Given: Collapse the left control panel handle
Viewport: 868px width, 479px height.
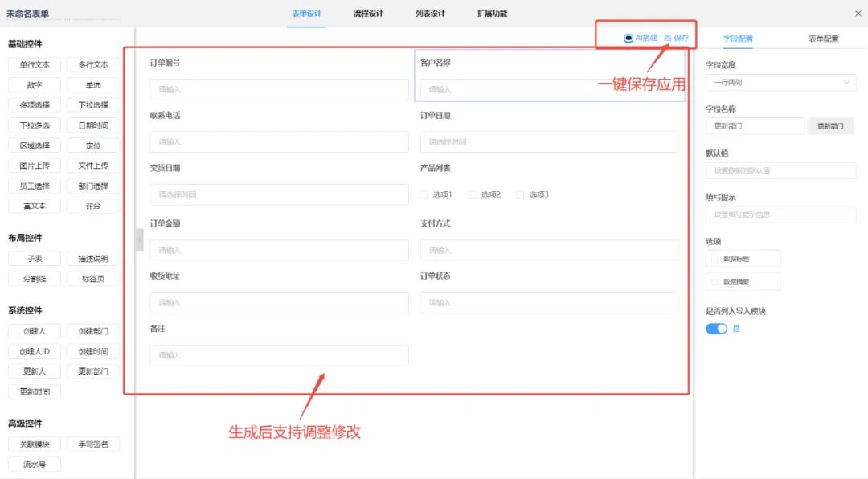Looking at the screenshot, I should click(140, 239).
